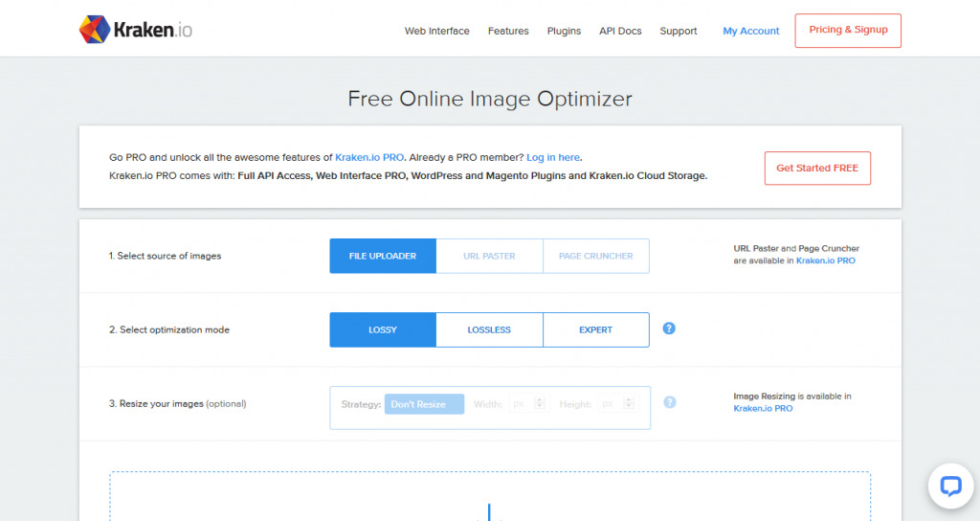The height and width of the screenshot is (521, 980).
Task: Open Kraken.io PRO link under Image Resizing note
Action: pos(763,408)
